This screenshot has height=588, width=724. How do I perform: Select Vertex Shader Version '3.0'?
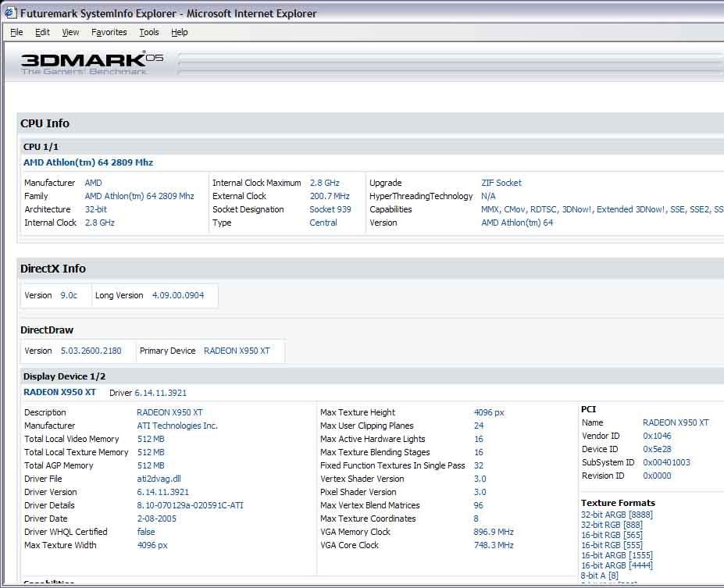tap(480, 479)
